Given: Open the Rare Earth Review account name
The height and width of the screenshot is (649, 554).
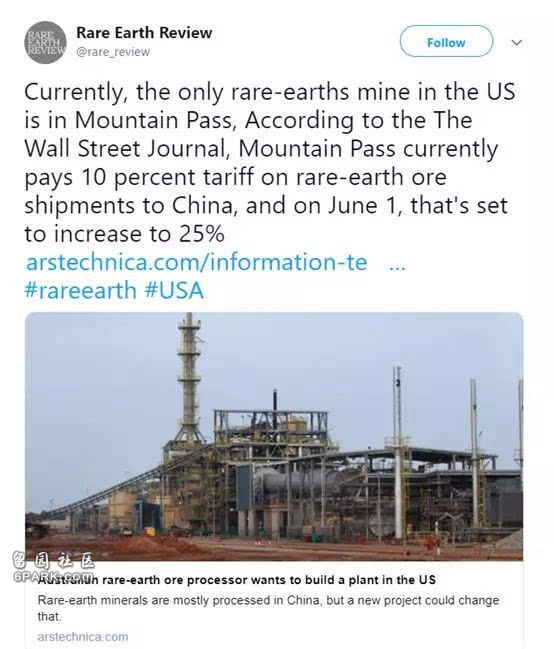Looking at the screenshot, I should [144, 33].
